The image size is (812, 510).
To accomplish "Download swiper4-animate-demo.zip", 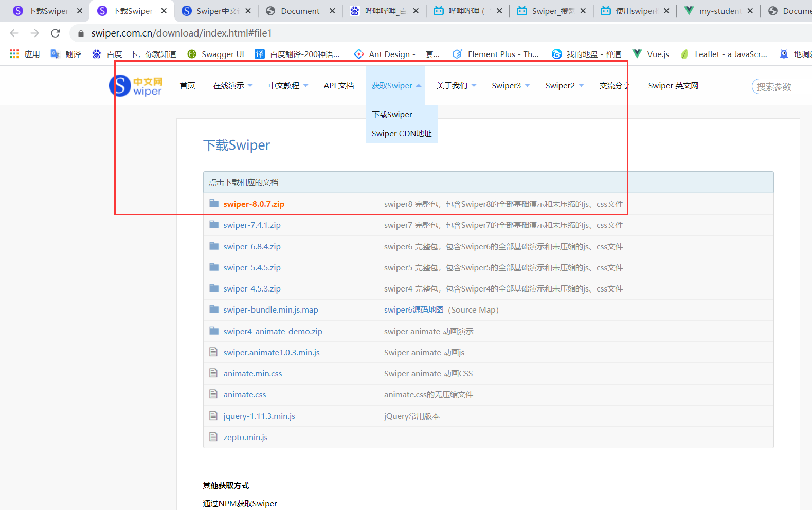I will 273,331.
